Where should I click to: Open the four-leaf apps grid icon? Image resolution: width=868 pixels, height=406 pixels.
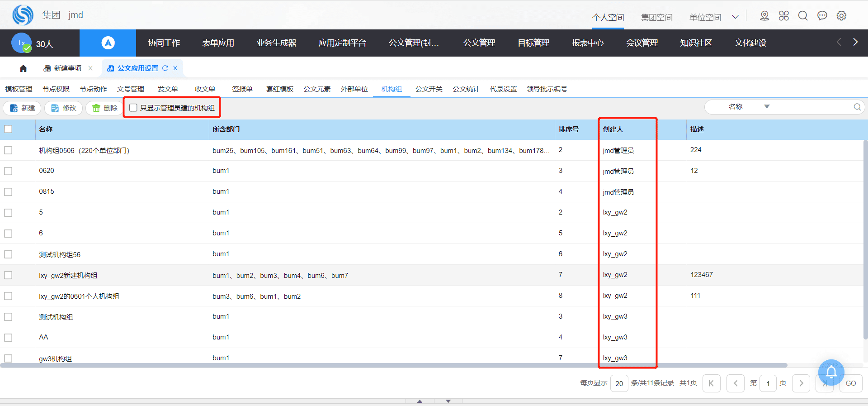point(784,16)
